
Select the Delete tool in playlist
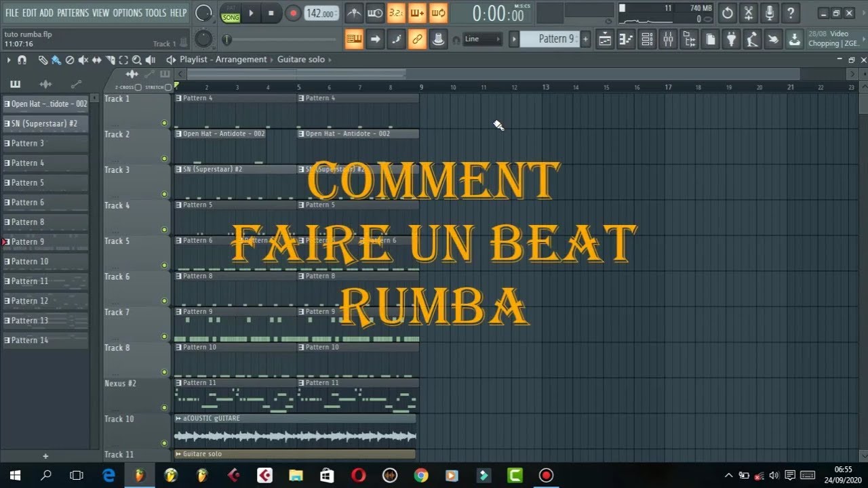(69, 60)
